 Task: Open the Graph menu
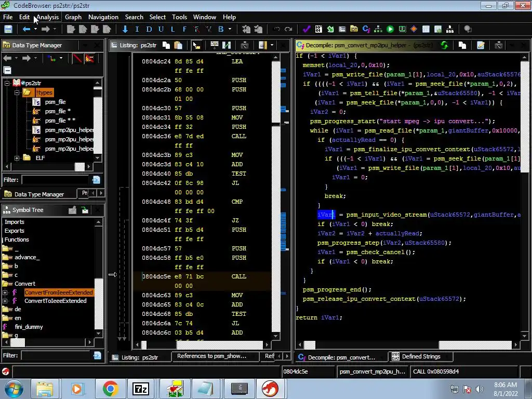click(73, 17)
